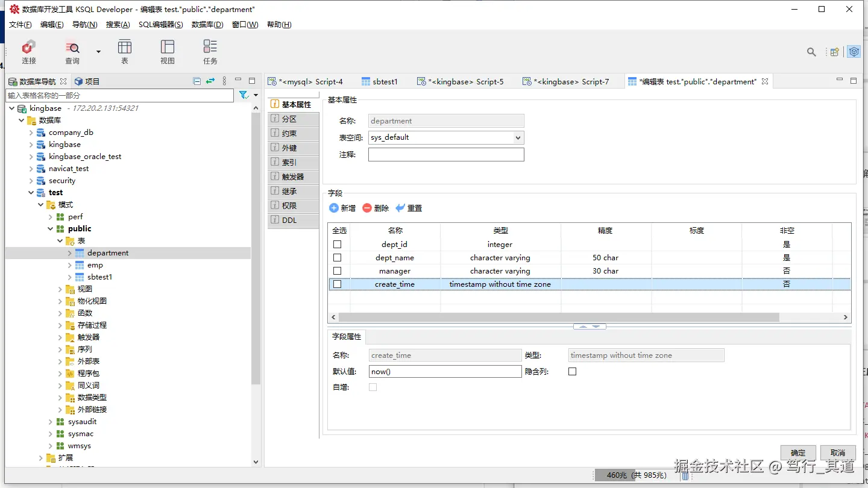Expand the 视图 folder in tree
The height and width of the screenshot is (488, 868).
[60, 289]
